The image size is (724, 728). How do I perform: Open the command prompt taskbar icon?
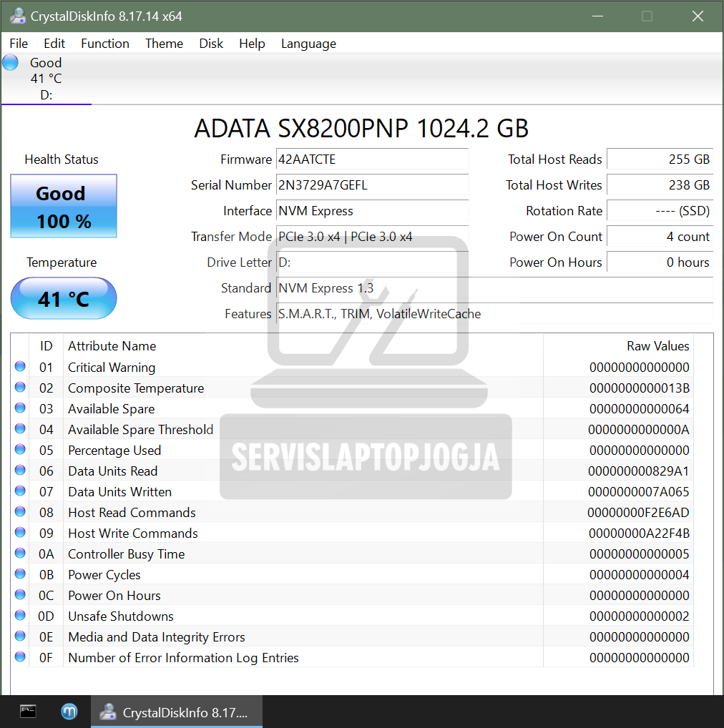click(x=28, y=712)
